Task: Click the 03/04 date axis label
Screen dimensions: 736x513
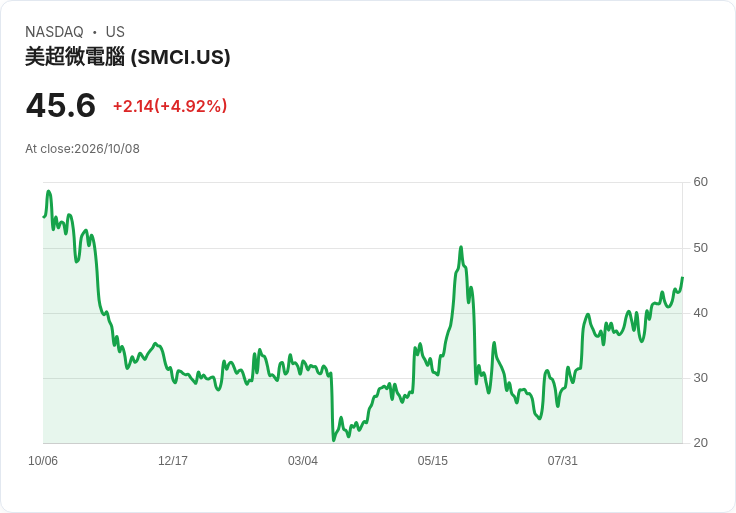Action: click(x=303, y=461)
